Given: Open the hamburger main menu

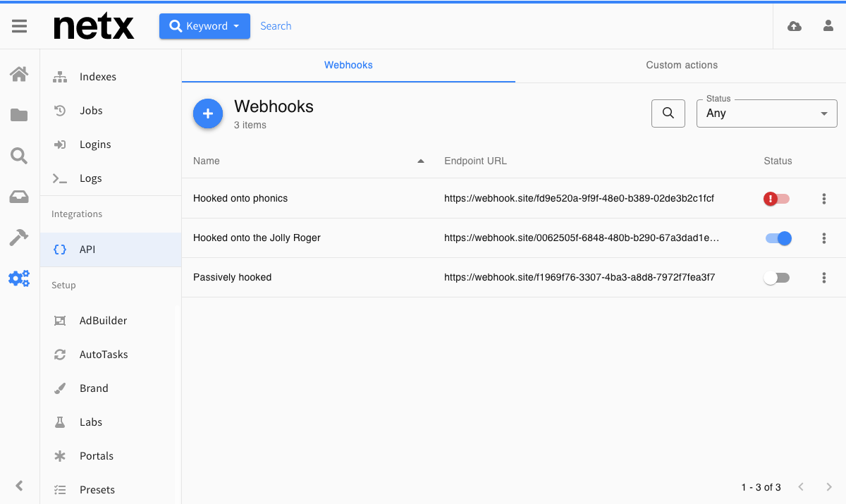Looking at the screenshot, I should [x=19, y=26].
